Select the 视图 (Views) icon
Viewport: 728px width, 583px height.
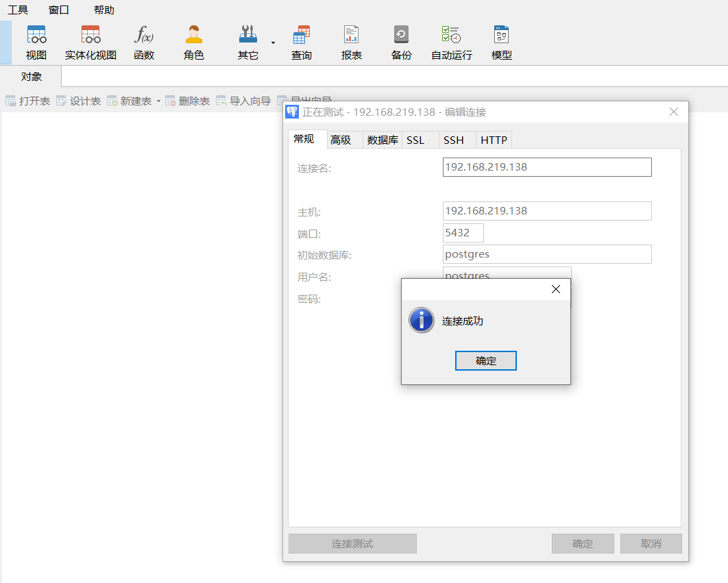tap(36, 41)
